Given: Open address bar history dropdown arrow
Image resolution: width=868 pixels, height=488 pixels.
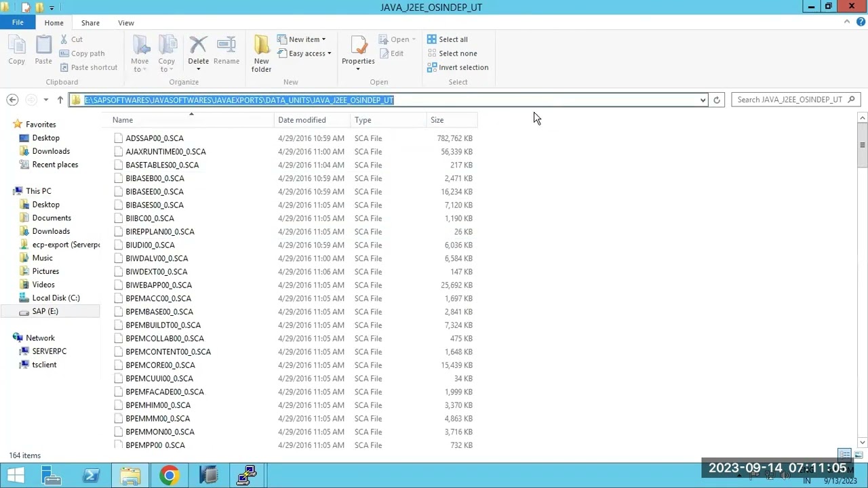Looking at the screenshot, I should (703, 100).
